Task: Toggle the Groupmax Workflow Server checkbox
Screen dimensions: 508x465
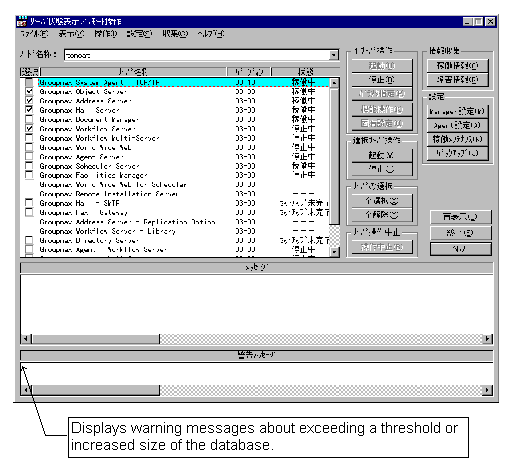Action: pyautogui.click(x=29, y=128)
